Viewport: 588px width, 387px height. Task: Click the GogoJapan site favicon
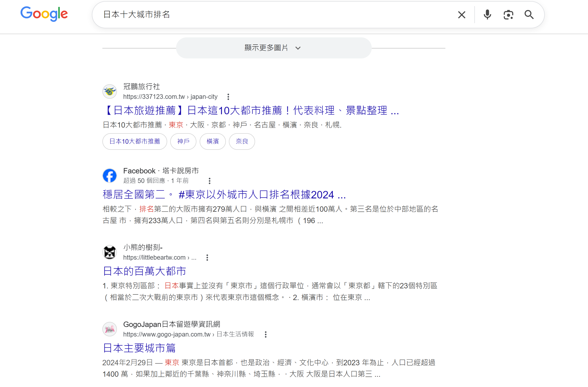click(x=110, y=329)
